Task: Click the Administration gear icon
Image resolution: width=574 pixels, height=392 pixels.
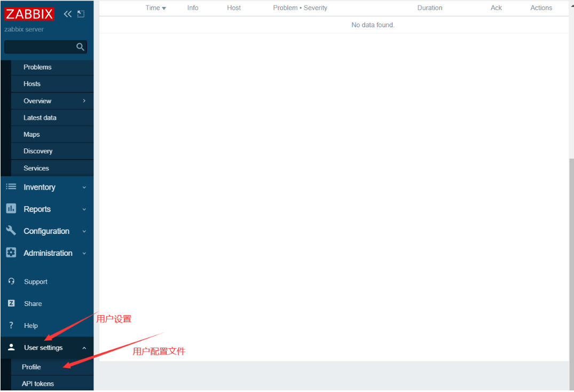Action: click(11, 253)
